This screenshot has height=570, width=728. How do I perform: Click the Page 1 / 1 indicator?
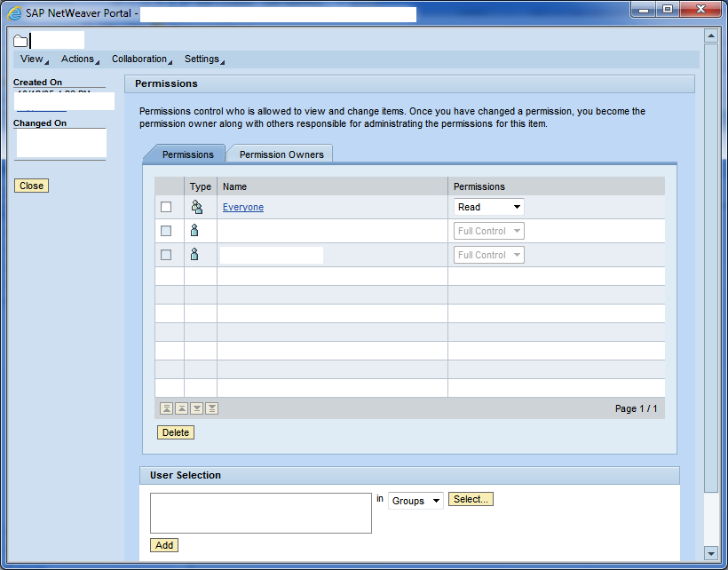636,408
